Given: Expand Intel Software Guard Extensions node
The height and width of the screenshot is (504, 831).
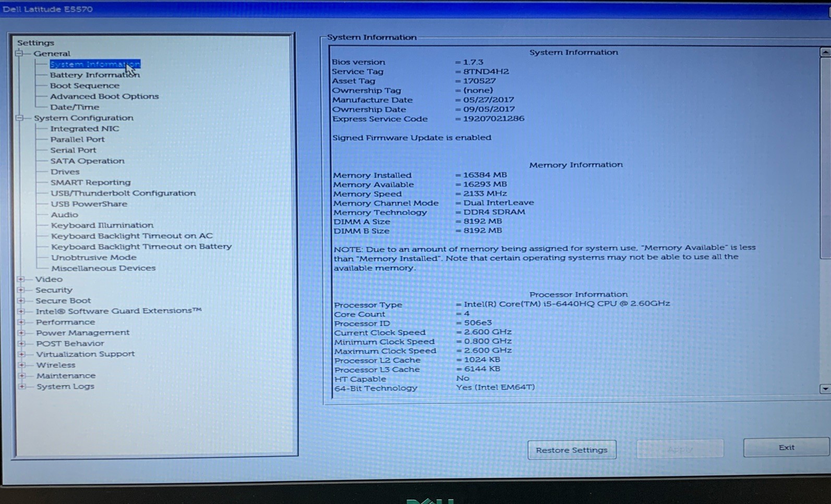Looking at the screenshot, I should click(21, 311).
